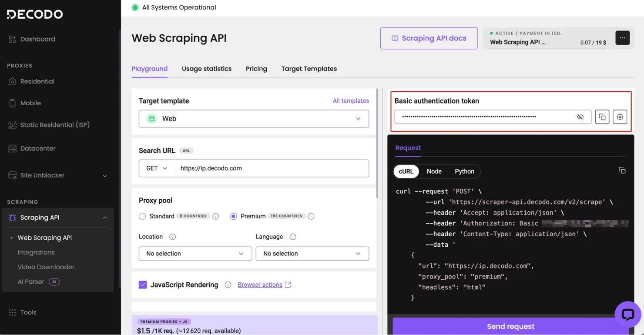
Task: Open the live chat bubble
Action: [x=627, y=314]
